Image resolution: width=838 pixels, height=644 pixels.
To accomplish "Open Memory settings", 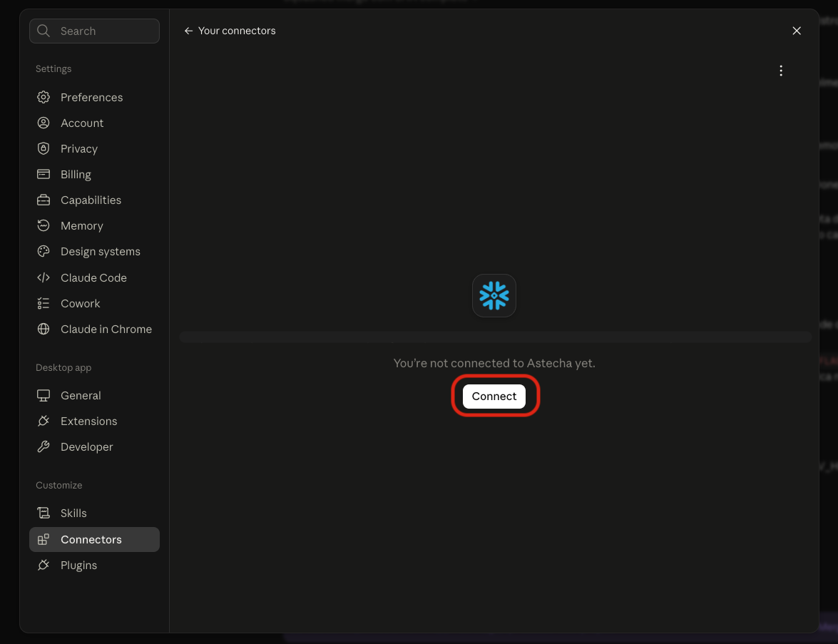I will coord(94,225).
